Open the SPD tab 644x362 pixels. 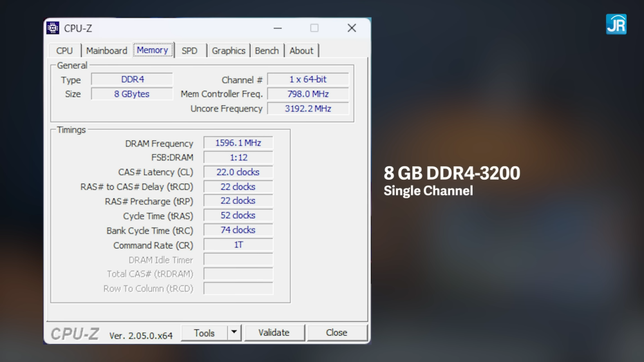[189, 51]
